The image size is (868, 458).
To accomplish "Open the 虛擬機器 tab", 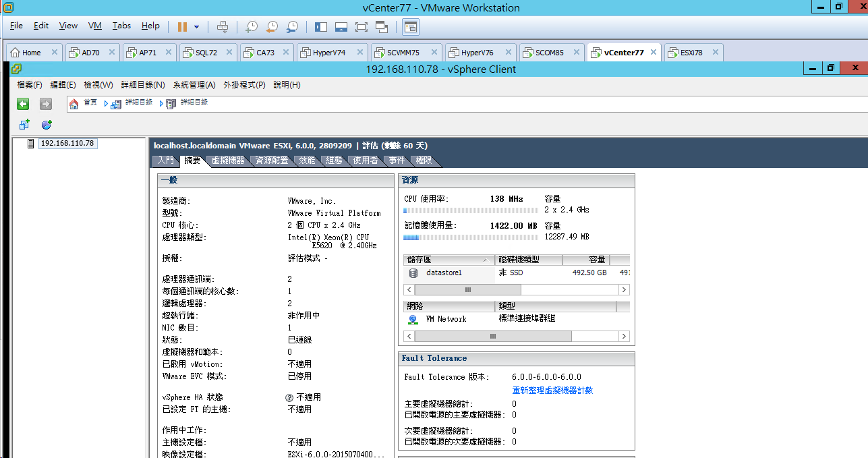I will [x=228, y=161].
